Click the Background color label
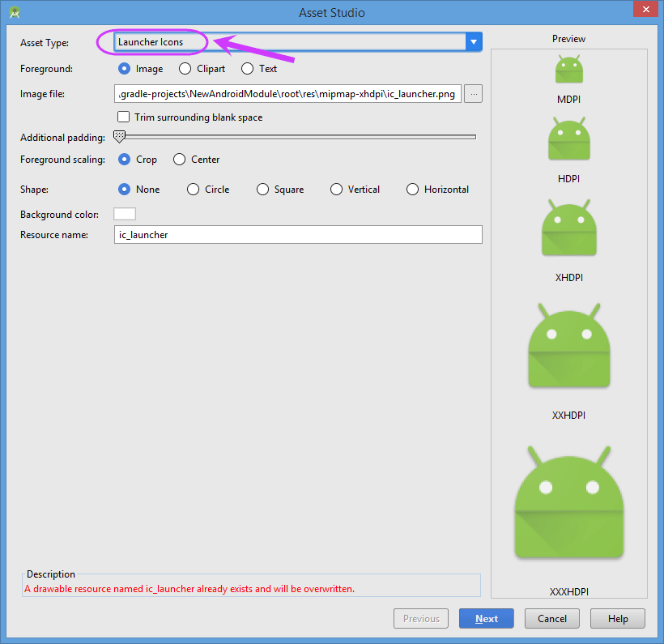 [x=59, y=215]
